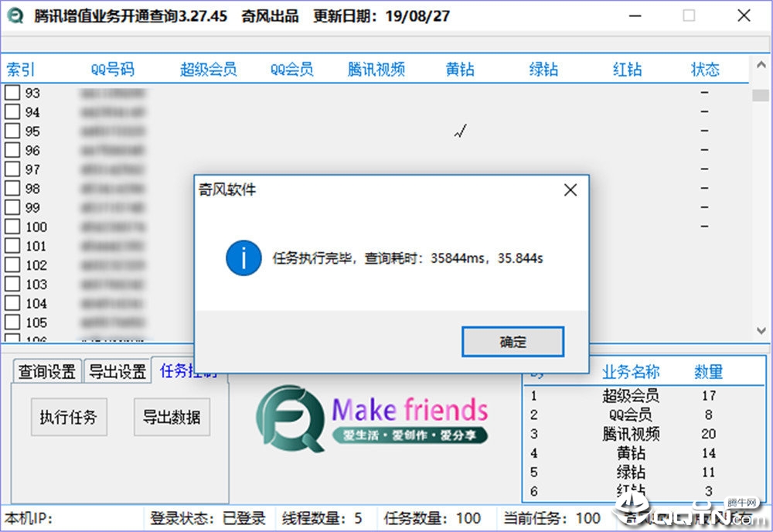The image size is (773, 532).
Task: Click the QQ会员 column header
Action: [x=292, y=70]
